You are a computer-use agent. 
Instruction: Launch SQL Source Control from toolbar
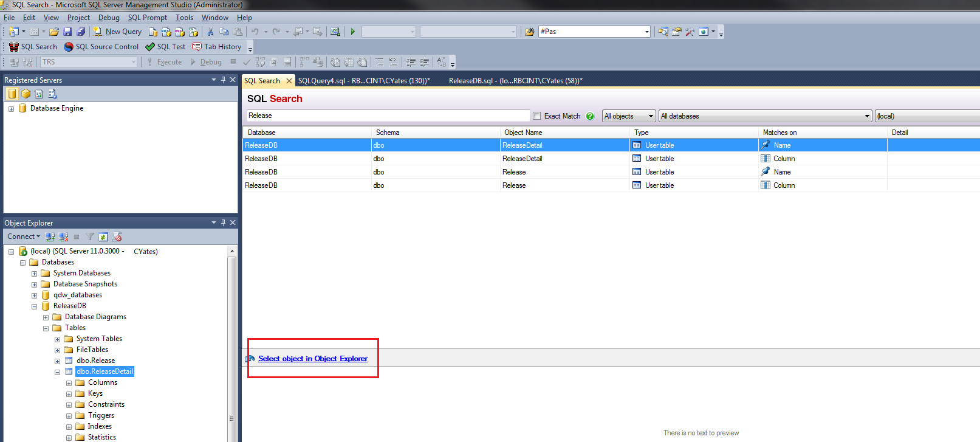click(101, 47)
